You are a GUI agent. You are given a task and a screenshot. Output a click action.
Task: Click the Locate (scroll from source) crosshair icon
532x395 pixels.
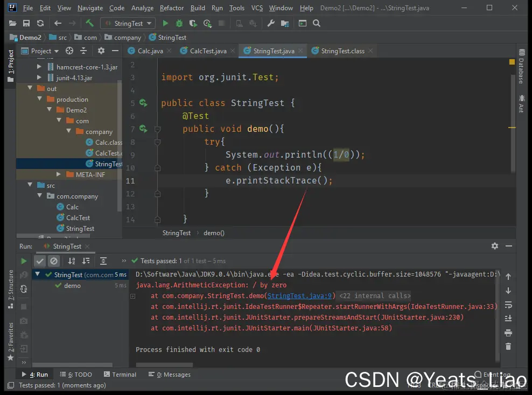coord(69,51)
